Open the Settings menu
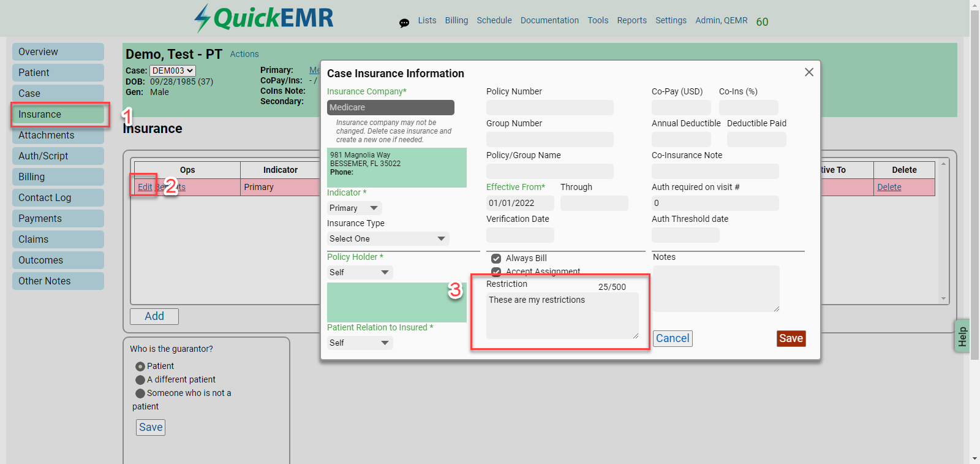 671,20
